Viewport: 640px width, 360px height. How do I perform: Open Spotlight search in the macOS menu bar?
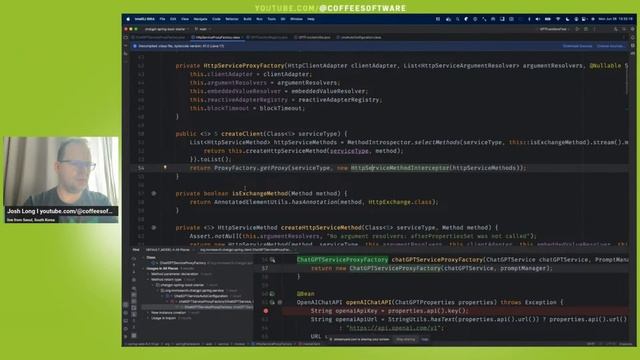[458, 19]
